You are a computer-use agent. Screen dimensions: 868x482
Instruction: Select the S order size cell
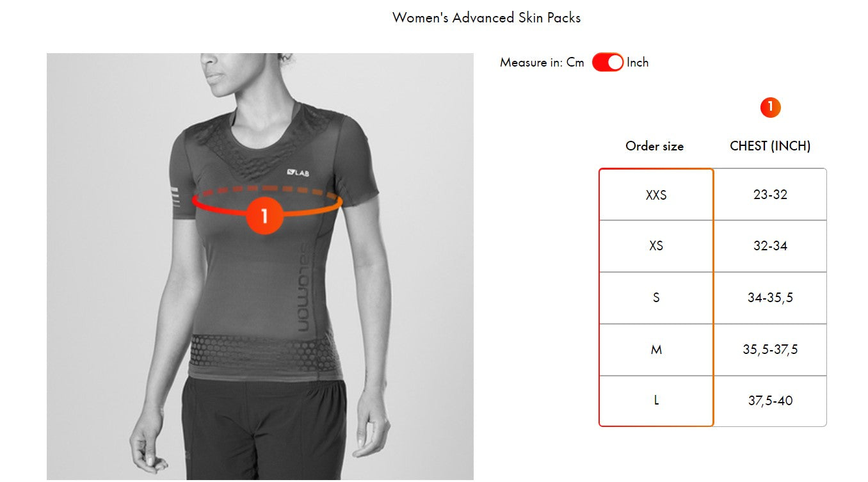tap(656, 298)
